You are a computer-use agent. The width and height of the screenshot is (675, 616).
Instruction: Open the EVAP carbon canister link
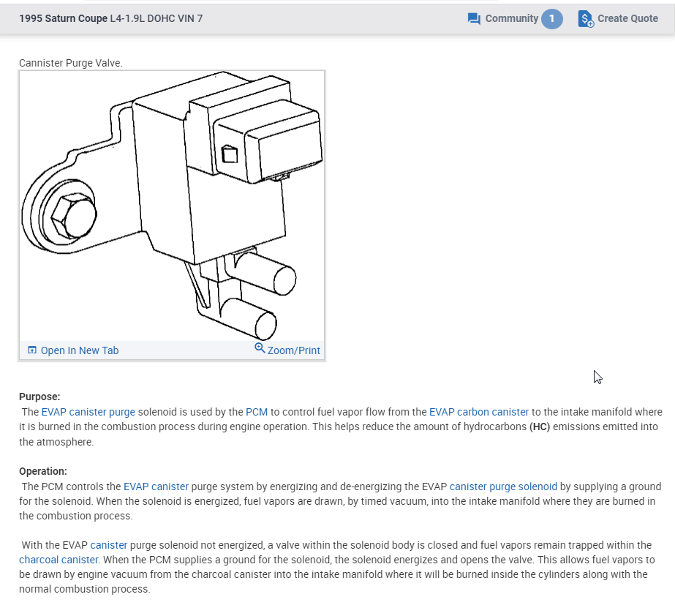tap(479, 412)
